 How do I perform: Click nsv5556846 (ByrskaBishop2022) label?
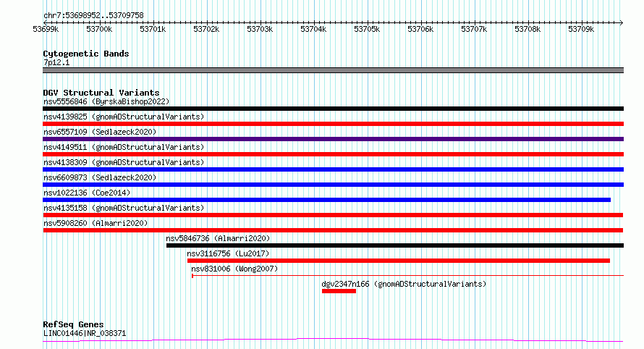[x=106, y=101]
